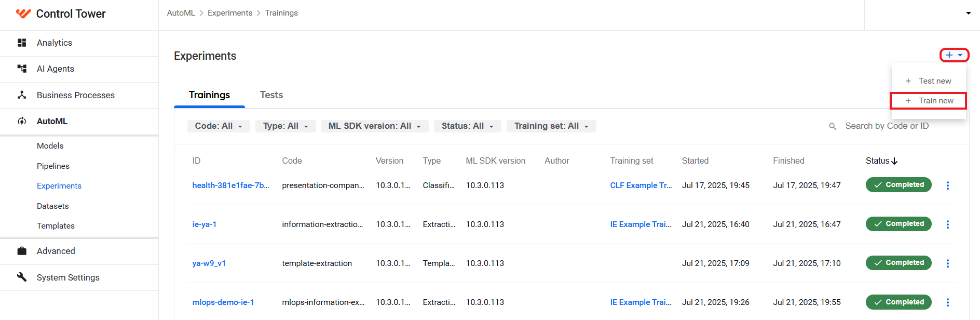The image size is (980, 320).
Task: Open actions menu for mlops-demo-ie-1 row
Action: point(948,302)
